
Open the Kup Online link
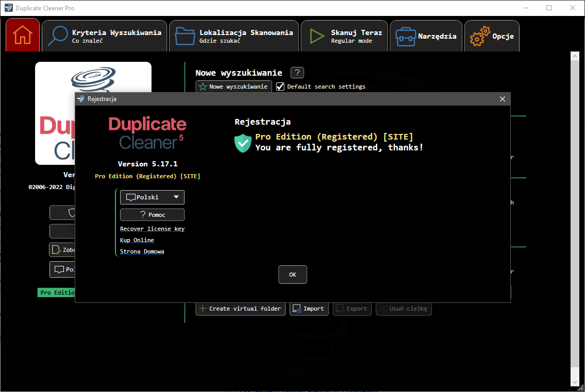click(137, 240)
